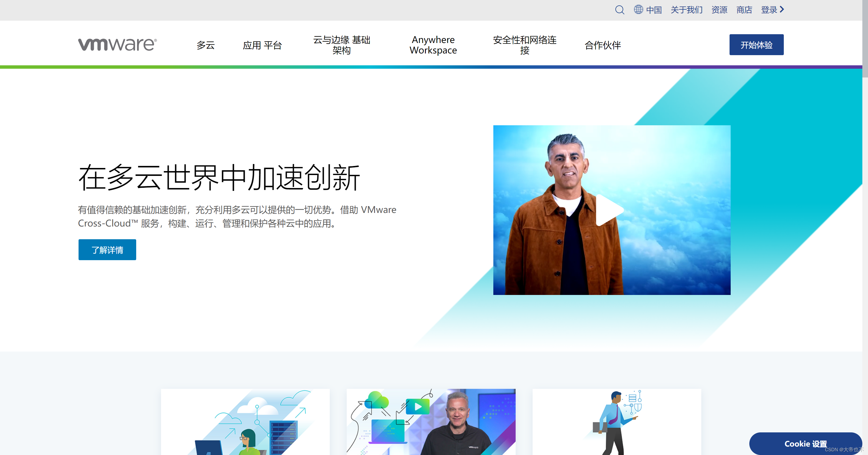Click the VMware logo
The width and height of the screenshot is (868, 455).
click(117, 44)
